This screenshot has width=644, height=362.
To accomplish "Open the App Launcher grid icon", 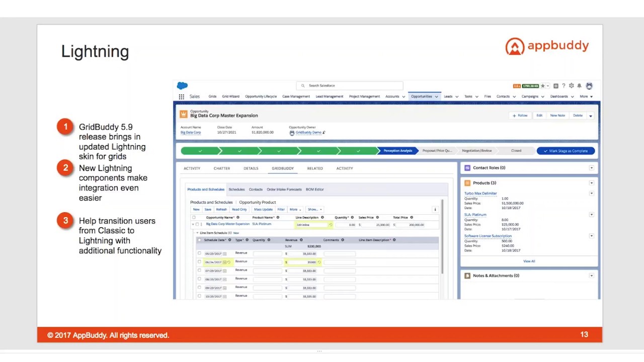I will [181, 97].
